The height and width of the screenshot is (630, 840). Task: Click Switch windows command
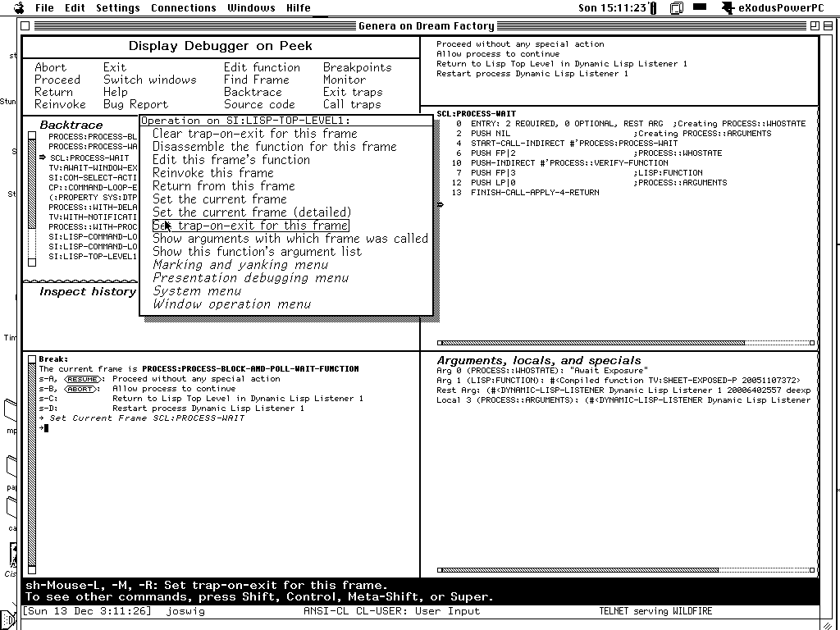150,80
